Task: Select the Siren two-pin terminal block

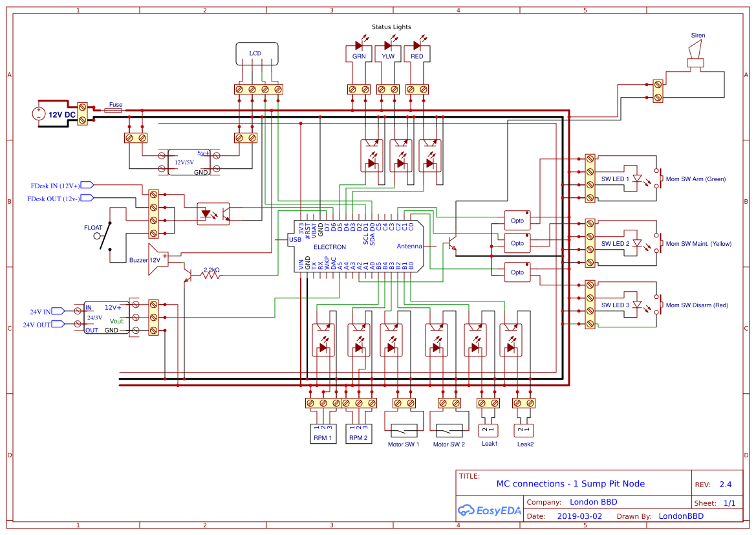Action: [658, 91]
